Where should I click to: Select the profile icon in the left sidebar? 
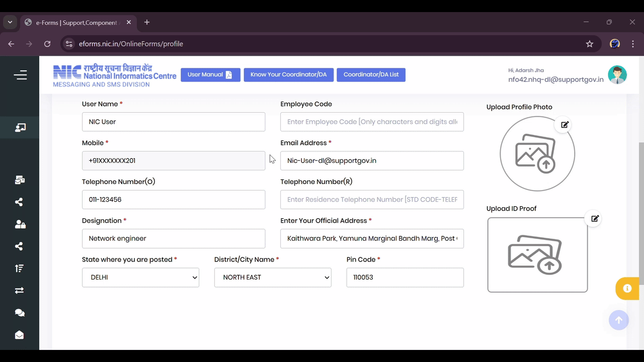click(x=20, y=127)
